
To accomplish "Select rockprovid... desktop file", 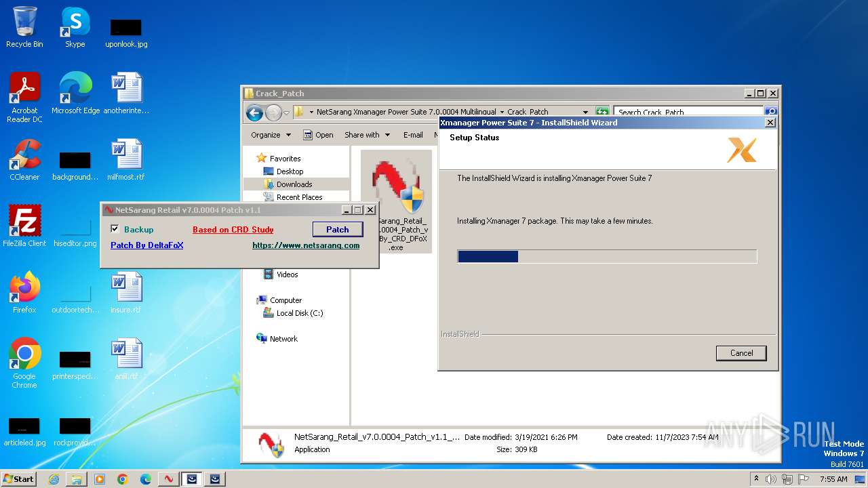I will [75, 430].
